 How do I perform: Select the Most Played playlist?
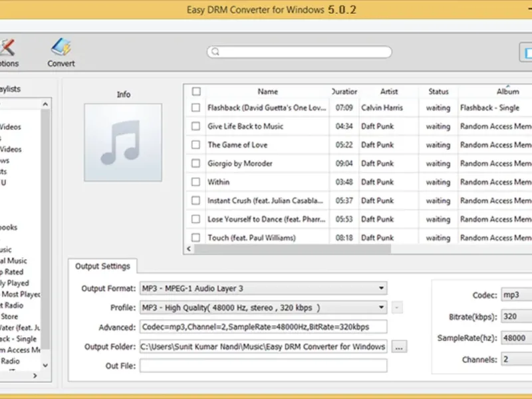pos(21,294)
